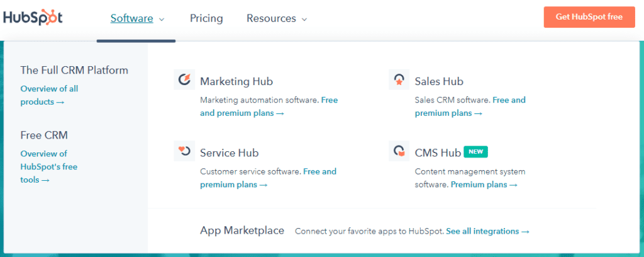Click the CMS Hub icon

[x=399, y=151]
